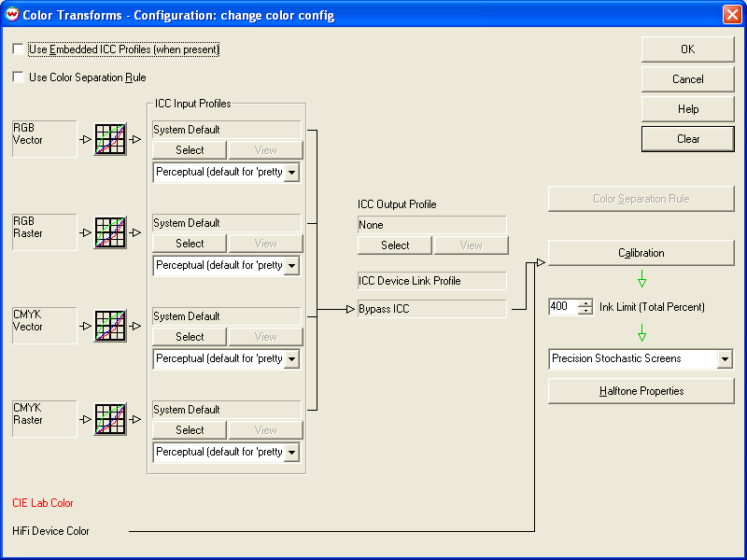The image size is (747, 560).
Task: Select an ICC profile for CMYK Vector
Action: point(190,337)
